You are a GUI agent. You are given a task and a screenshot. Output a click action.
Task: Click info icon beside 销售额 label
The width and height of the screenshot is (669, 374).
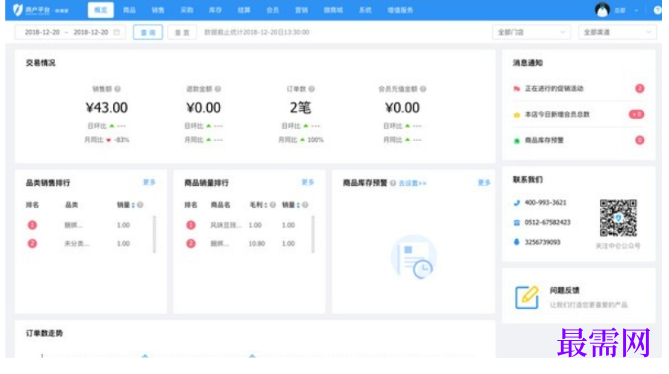[x=117, y=89]
